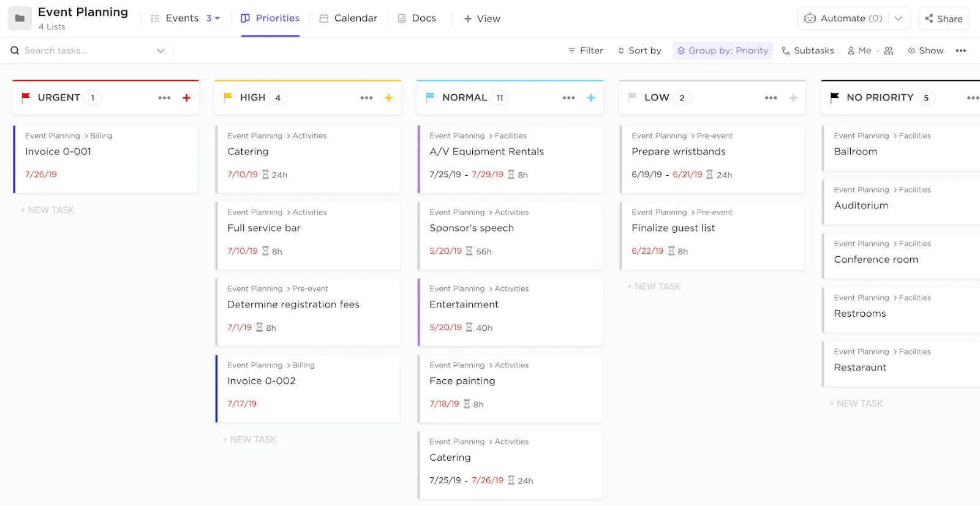Click the assignees people icon
The width and height of the screenshot is (980, 506).
(889, 51)
